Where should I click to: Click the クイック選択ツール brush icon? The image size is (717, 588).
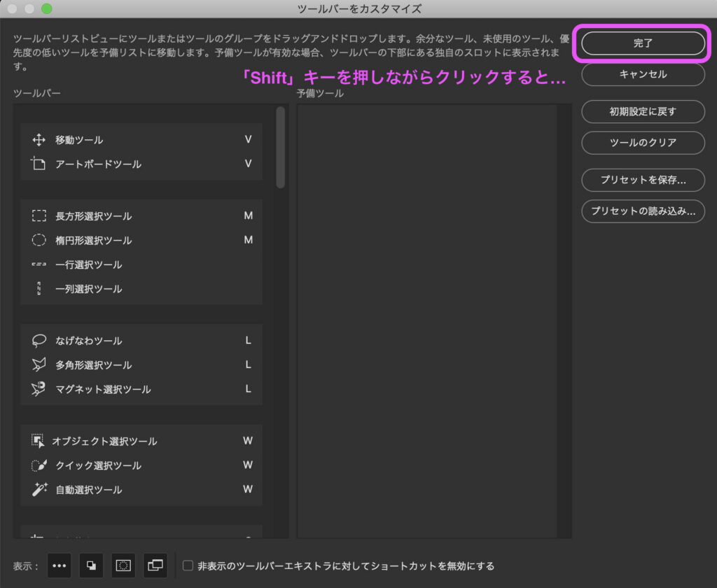tap(39, 465)
